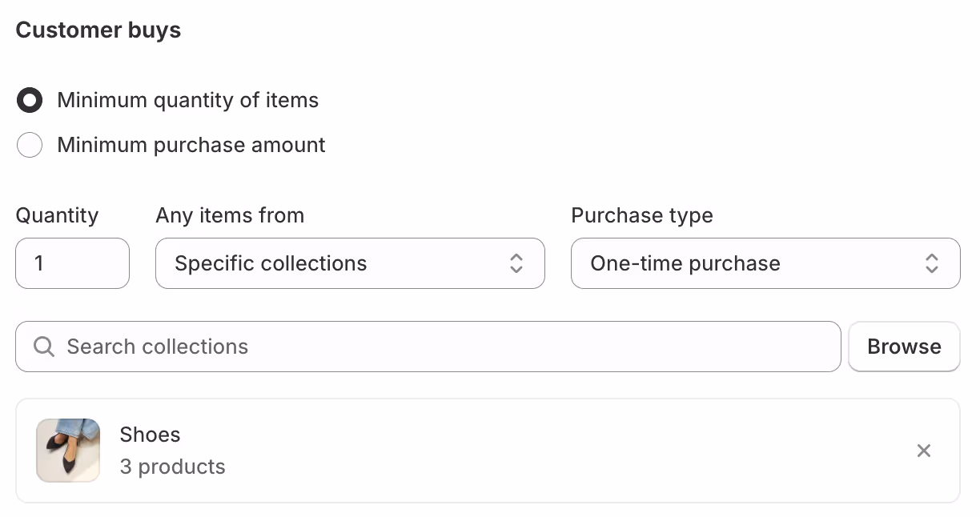
Task: Enable the Minimum purchase amount radio button
Action: (x=30, y=146)
